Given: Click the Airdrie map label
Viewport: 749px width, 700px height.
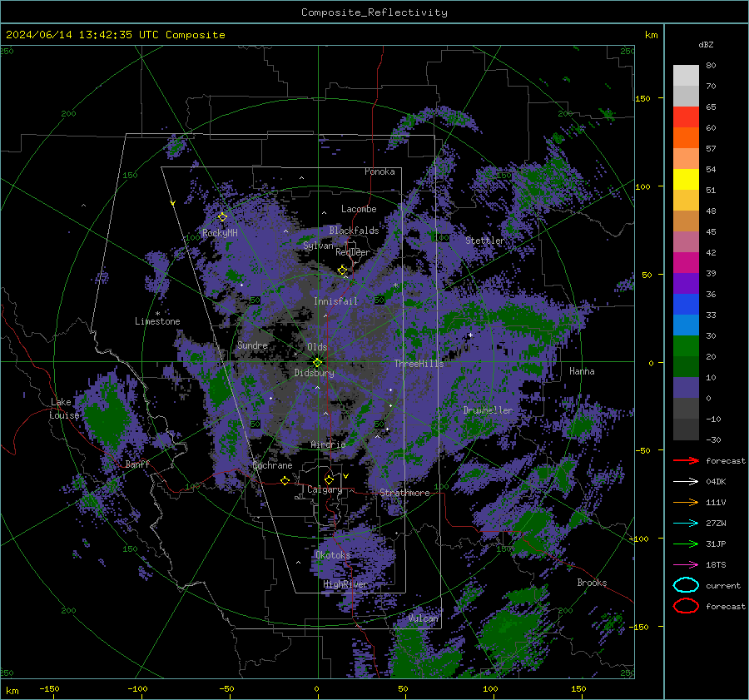Looking at the screenshot, I should click(328, 444).
